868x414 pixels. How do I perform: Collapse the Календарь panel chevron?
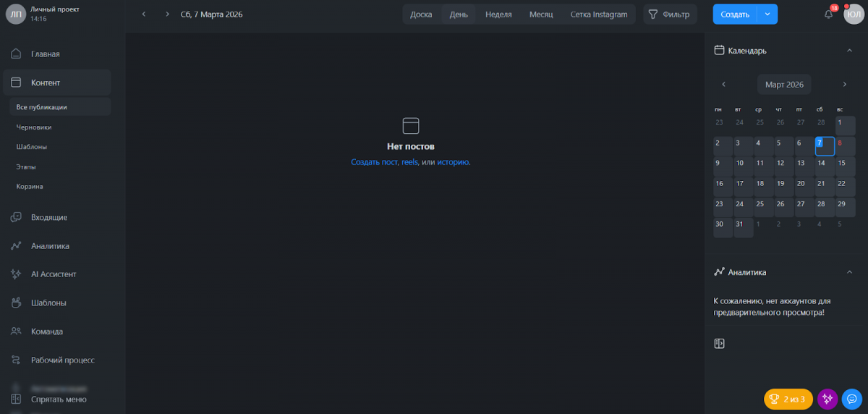[x=849, y=51]
